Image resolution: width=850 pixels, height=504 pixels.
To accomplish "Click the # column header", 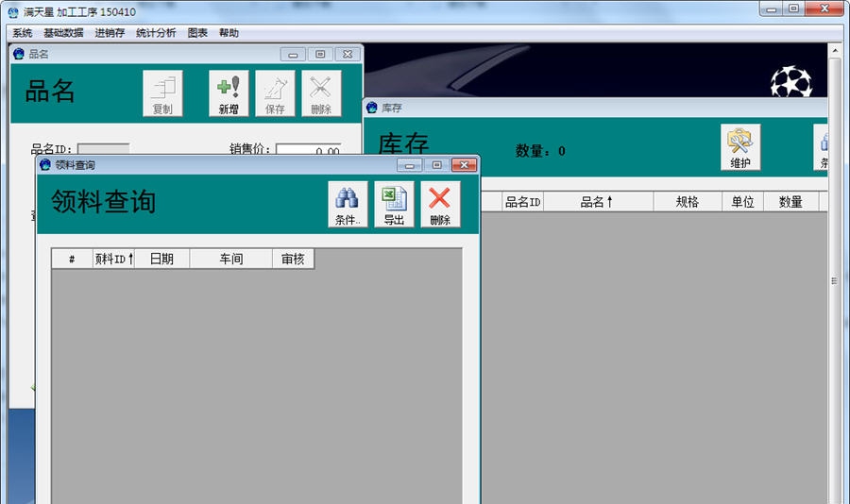I will (72, 259).
